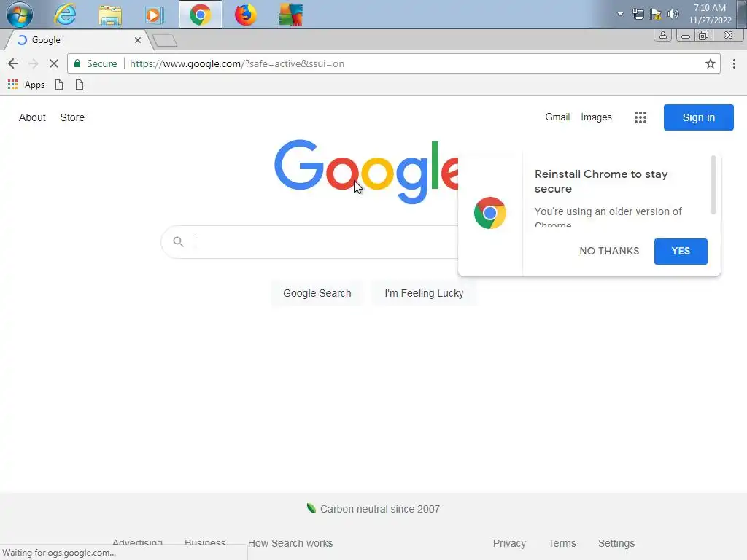Click the Reinstall Chrome to stay secure heading
747x560 pixels.
(x=601, y=181)
